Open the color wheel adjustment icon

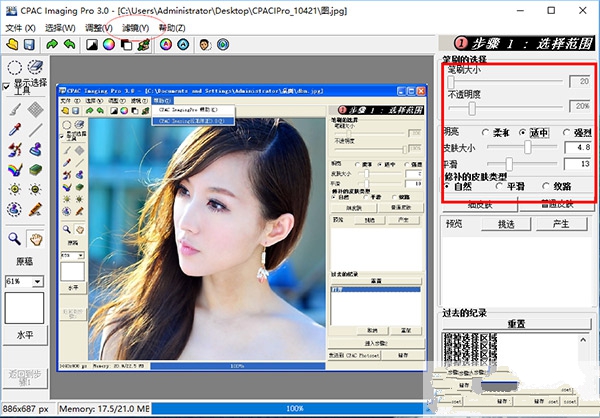(x=109, y=45)
